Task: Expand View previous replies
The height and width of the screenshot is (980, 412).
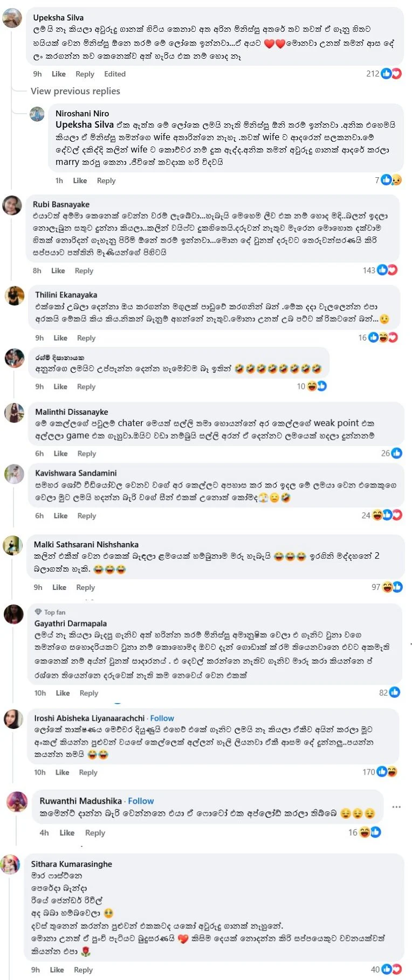Action: (x=75, y=91)
